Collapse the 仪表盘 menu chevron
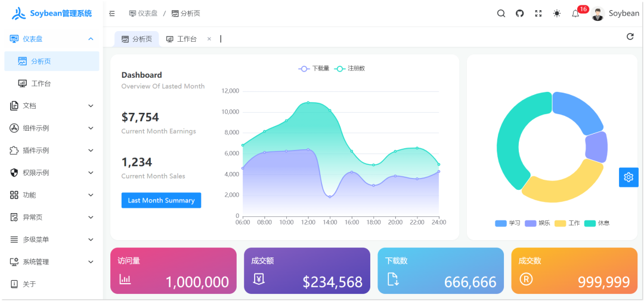The image size is (644, 301). (91, 39)
